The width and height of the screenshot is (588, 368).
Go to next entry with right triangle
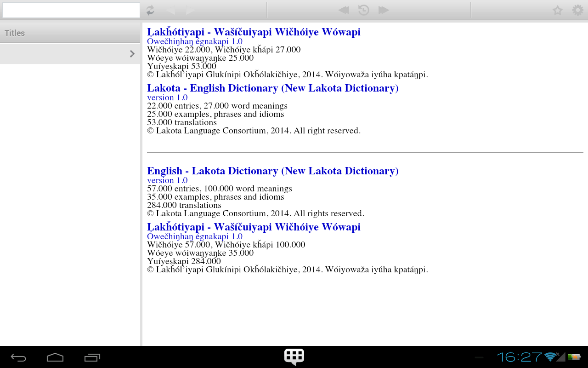pos(190,10)
